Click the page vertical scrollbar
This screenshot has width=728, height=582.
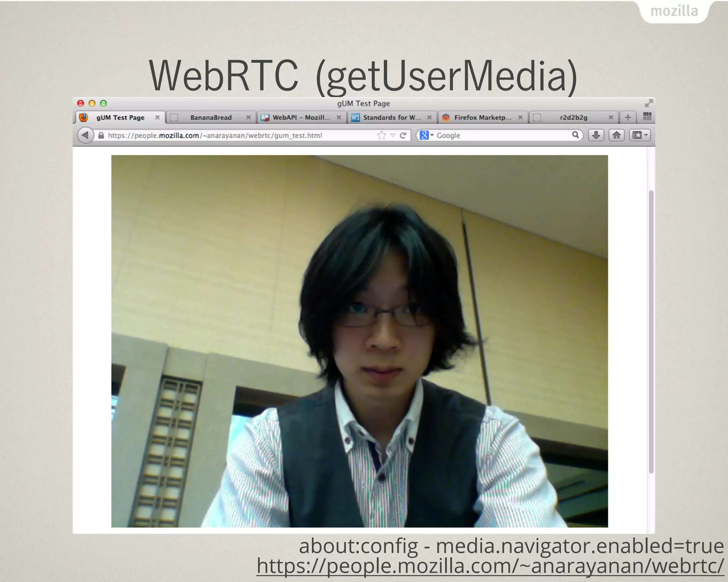click(651, 330)
